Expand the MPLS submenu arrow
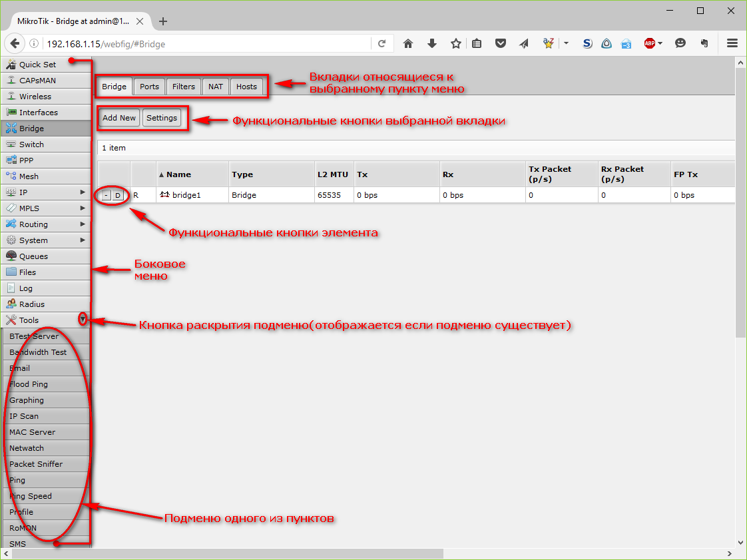 (x=83, y=208)
